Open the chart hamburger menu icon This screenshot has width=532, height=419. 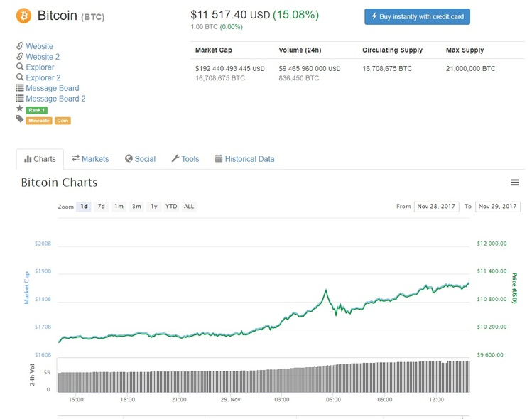pyautogui.click(x=515, y=183)
